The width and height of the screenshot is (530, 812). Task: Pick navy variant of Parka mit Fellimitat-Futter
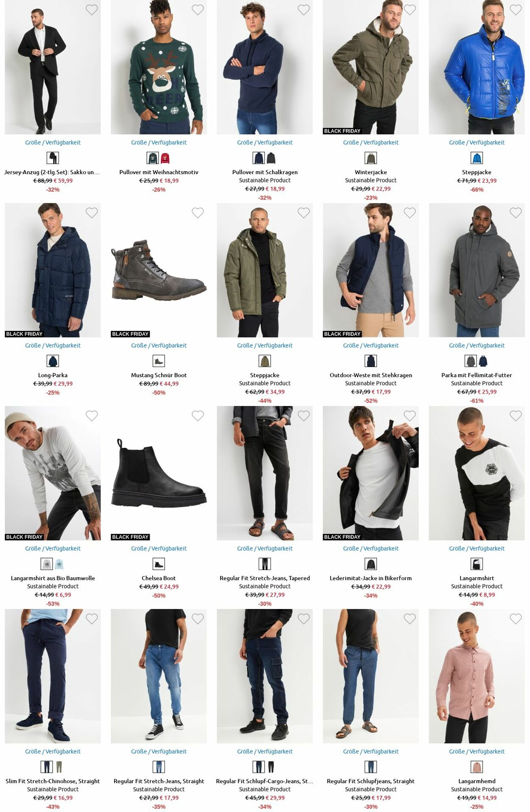pos(483,361)
